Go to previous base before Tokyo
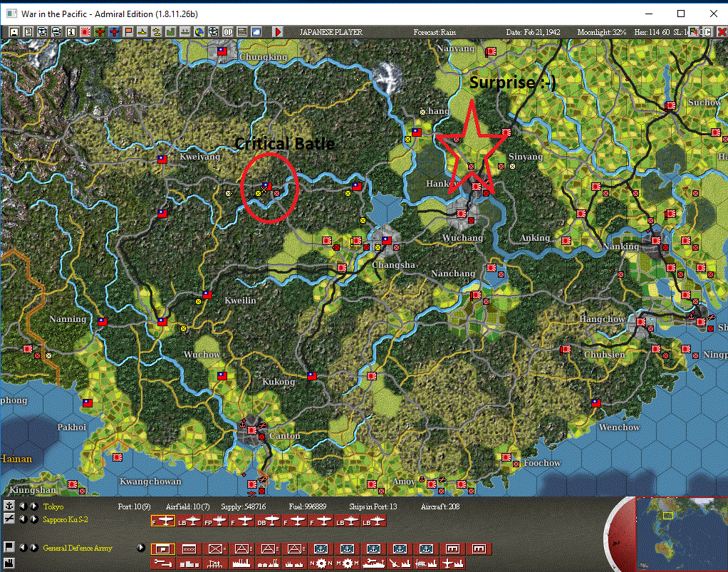This screenshot has width=728, height=572. click(23, 506)
